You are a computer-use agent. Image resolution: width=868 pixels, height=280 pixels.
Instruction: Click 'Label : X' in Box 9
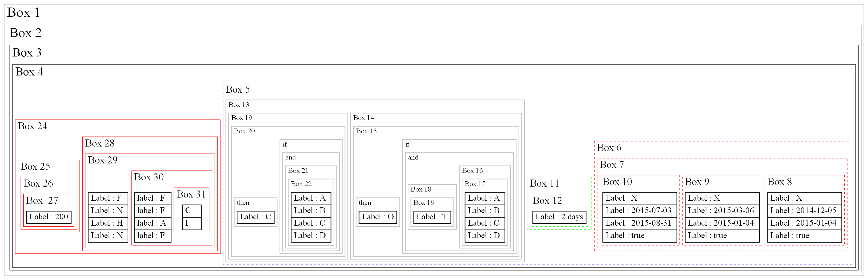[x=722, y=198]
